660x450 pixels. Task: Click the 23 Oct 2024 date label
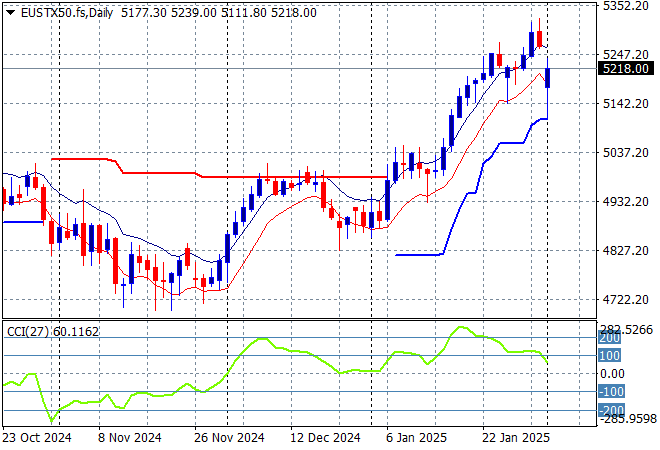click(x=36, y=437)
